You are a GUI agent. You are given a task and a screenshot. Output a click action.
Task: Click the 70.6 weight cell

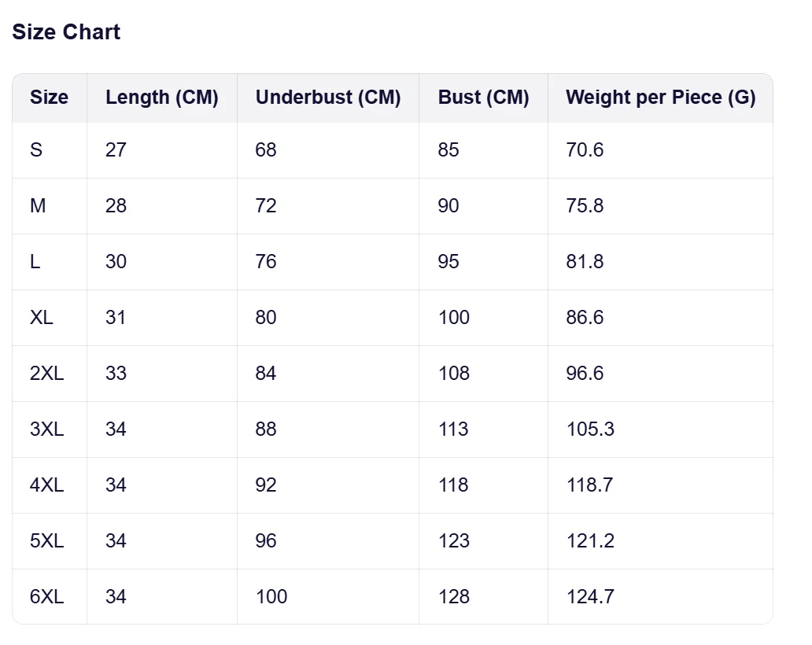coord(585,150)
